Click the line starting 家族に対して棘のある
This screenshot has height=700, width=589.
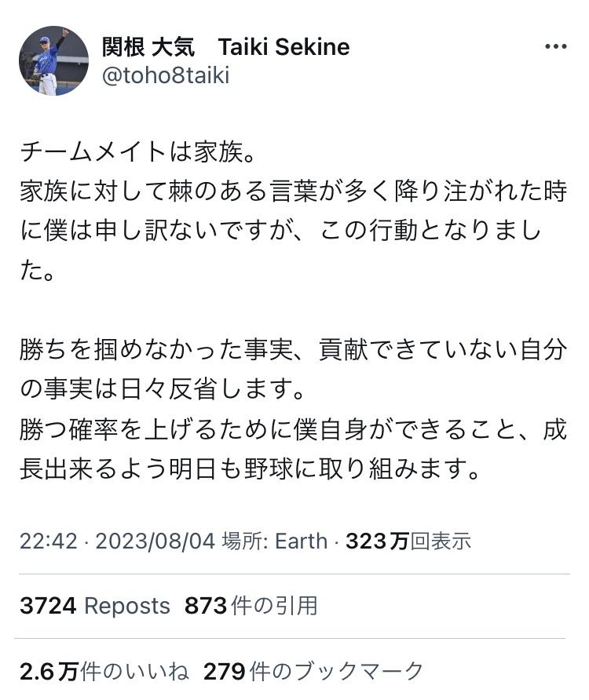click(x=294, y=192)
